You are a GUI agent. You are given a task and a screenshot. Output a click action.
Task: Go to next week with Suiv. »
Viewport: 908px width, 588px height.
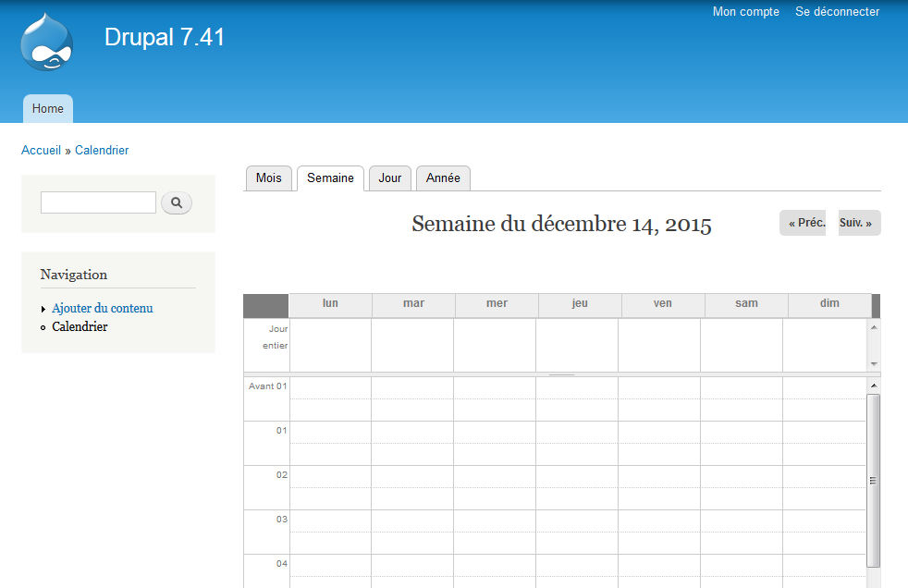(x=859, y=223)
